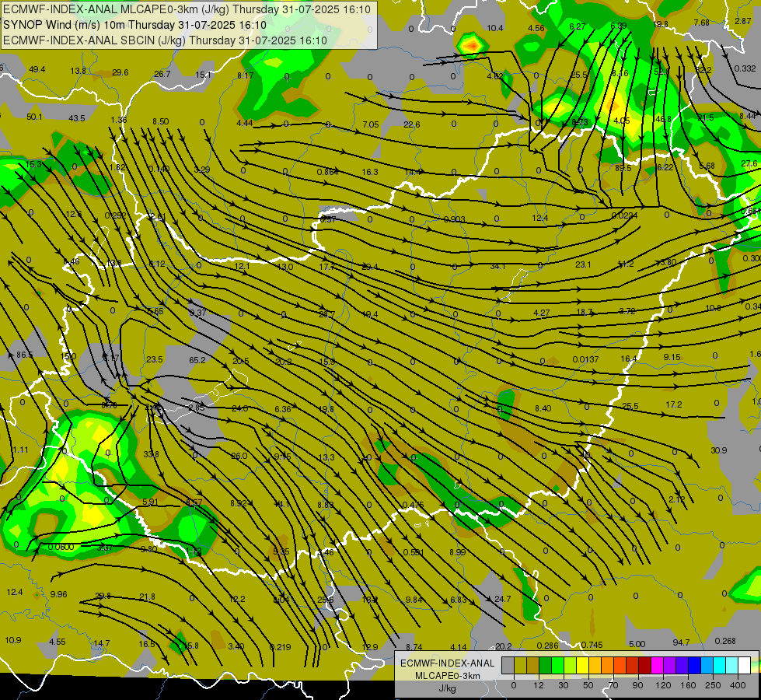
Task: Click the map value 5.00
Action: tap(637, 644)
